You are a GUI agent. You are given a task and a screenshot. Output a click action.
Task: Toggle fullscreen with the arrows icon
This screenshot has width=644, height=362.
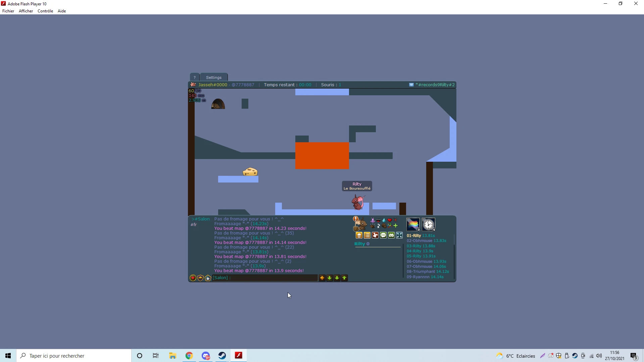click(x=399, y=236)
